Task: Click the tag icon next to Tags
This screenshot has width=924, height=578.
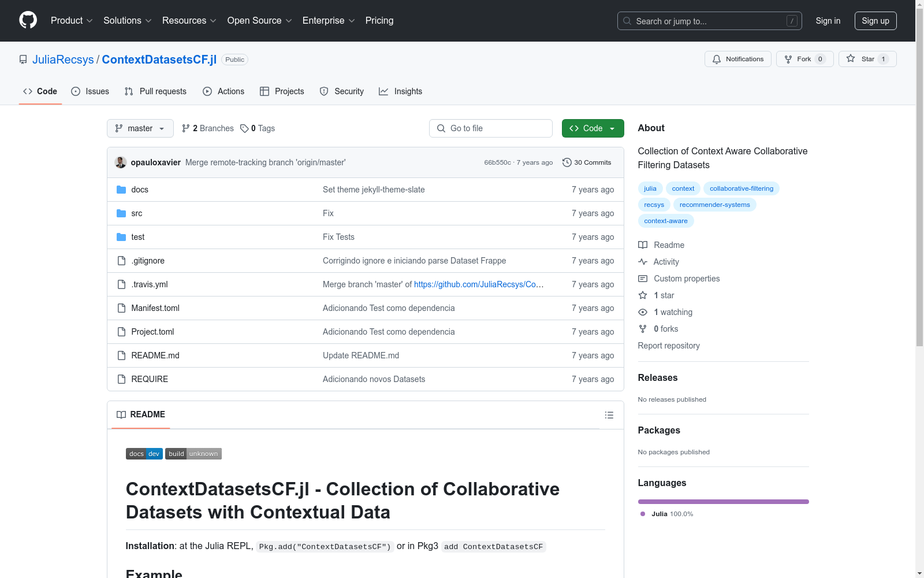Action: 244,128
